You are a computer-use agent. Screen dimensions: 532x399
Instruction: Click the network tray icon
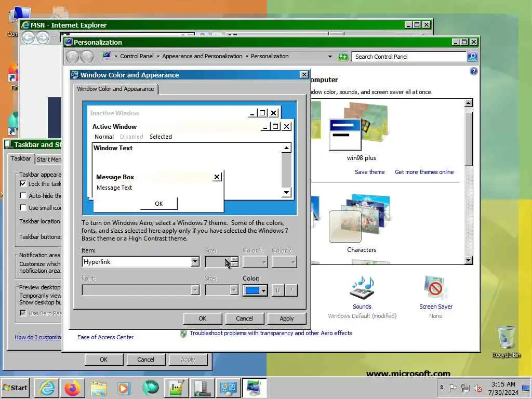465,388
